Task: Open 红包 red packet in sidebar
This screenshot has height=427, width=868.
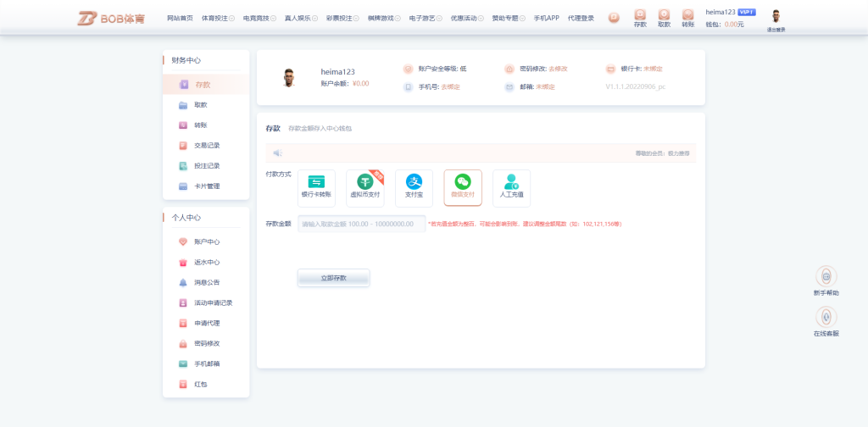Action: (x=199, y=385)
